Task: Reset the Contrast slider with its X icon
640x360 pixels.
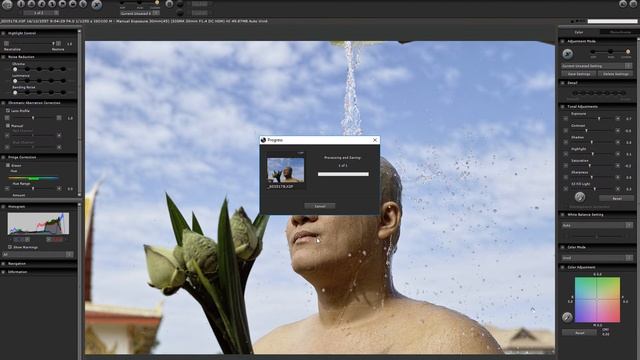Action: [618, 131]
